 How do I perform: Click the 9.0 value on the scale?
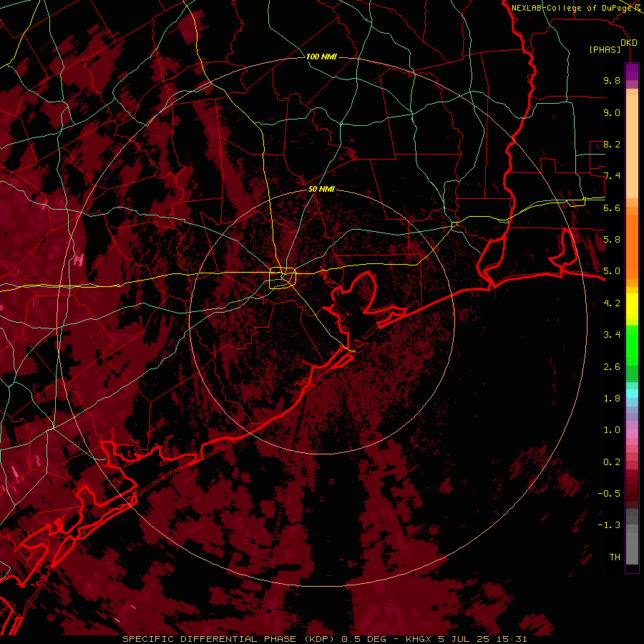click(x=612, y=112)
